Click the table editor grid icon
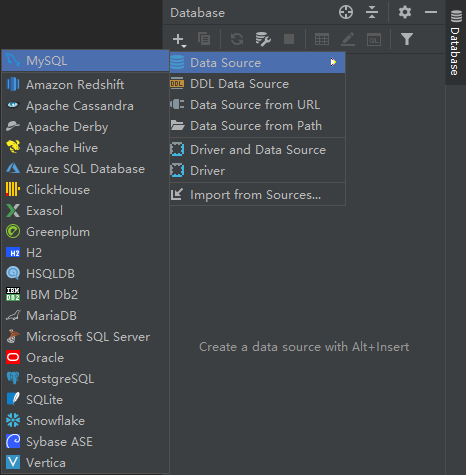Viewport: 466px width, 475px height. [x=322, y=39]
